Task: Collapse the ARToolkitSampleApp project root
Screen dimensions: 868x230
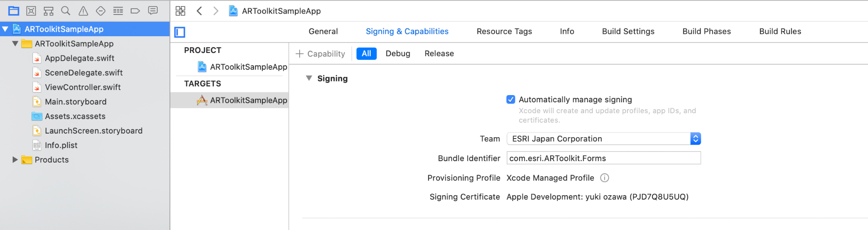Action: click(x=5, y=29)
